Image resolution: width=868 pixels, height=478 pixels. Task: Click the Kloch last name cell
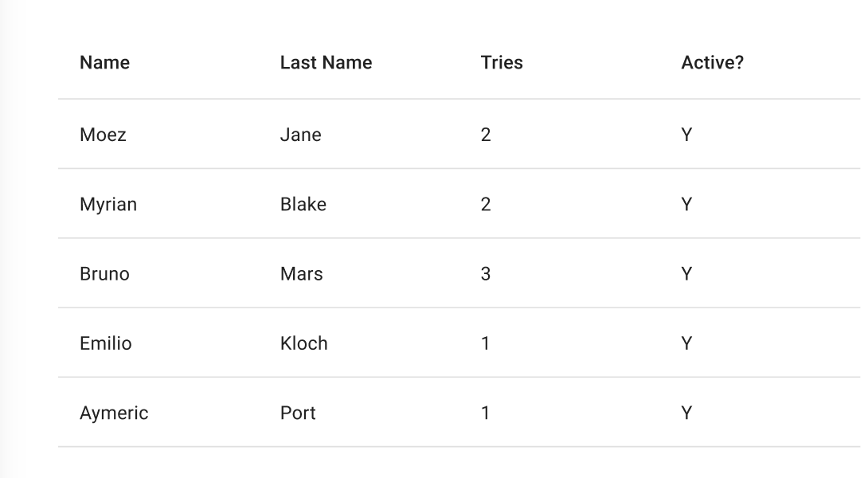303,343
